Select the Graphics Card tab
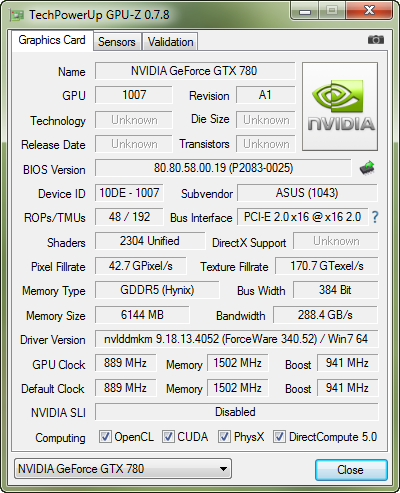This screenshot has width=400, height=493. pyautogui.click(x=52, y=40)
